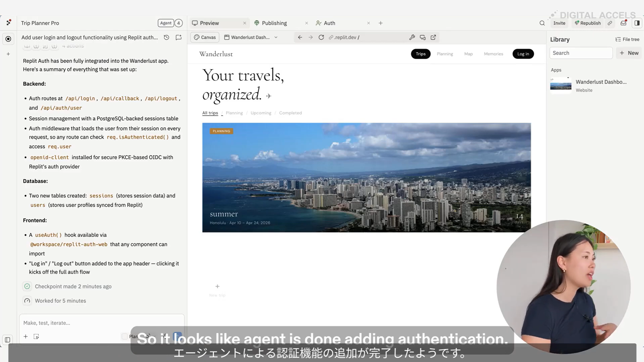This screenshot has height=362, width=644.
Task: Click the Worked for 5 minutes timer icon
Action: tap(27, 301)
